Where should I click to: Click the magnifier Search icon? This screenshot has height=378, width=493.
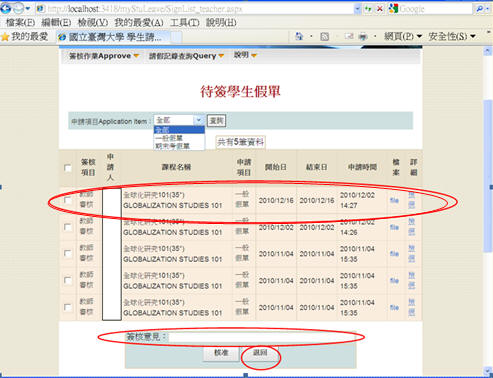tap(479, 9)
